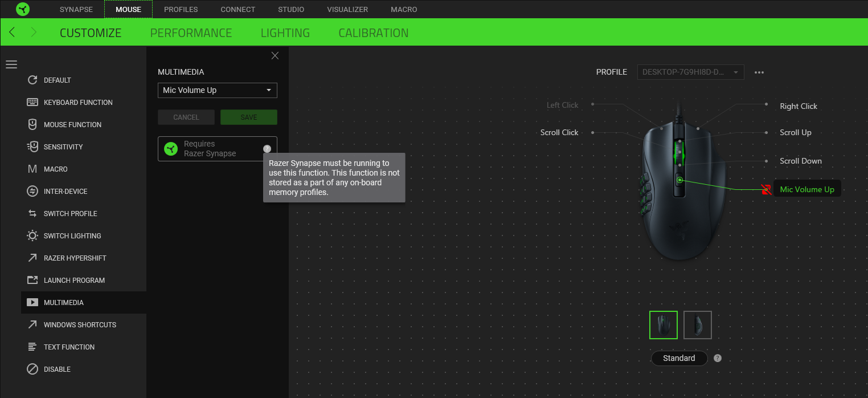868x398 pixels.
Task: Click the Macro M icon
Action: point(32,169)
